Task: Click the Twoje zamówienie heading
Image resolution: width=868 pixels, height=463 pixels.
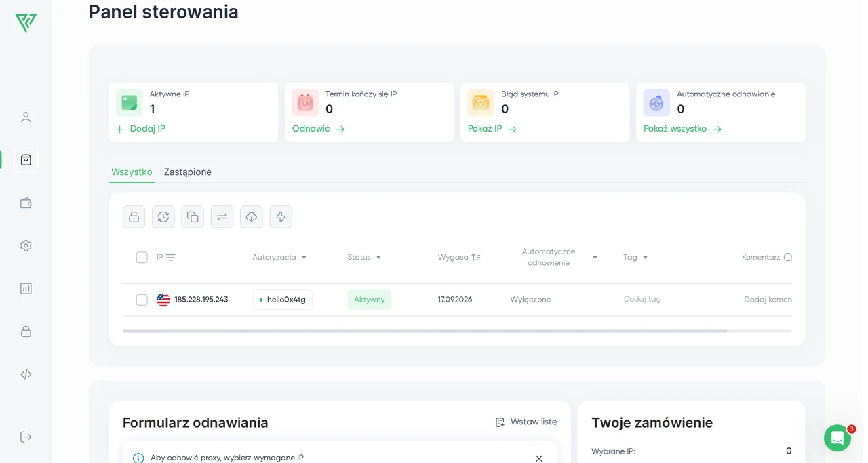Action: click(x=652, y=423)
